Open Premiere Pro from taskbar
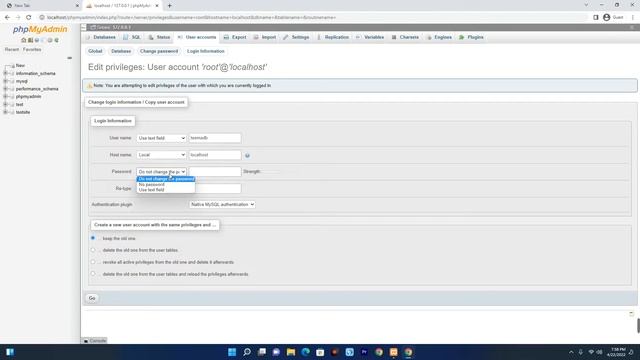Screen dimensions: 640x360 (364, 352)
